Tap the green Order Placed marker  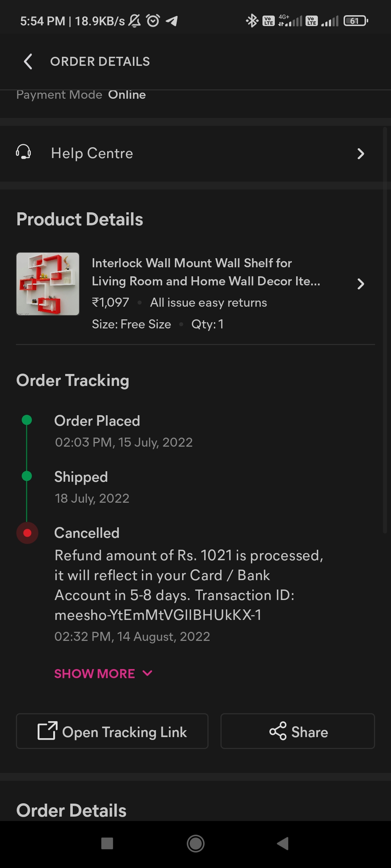(27, 420)
